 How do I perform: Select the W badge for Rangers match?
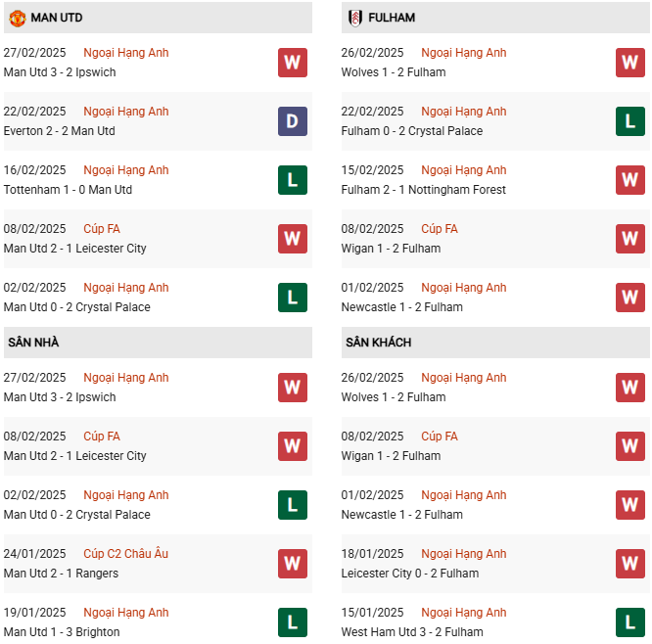coord(292,564)
